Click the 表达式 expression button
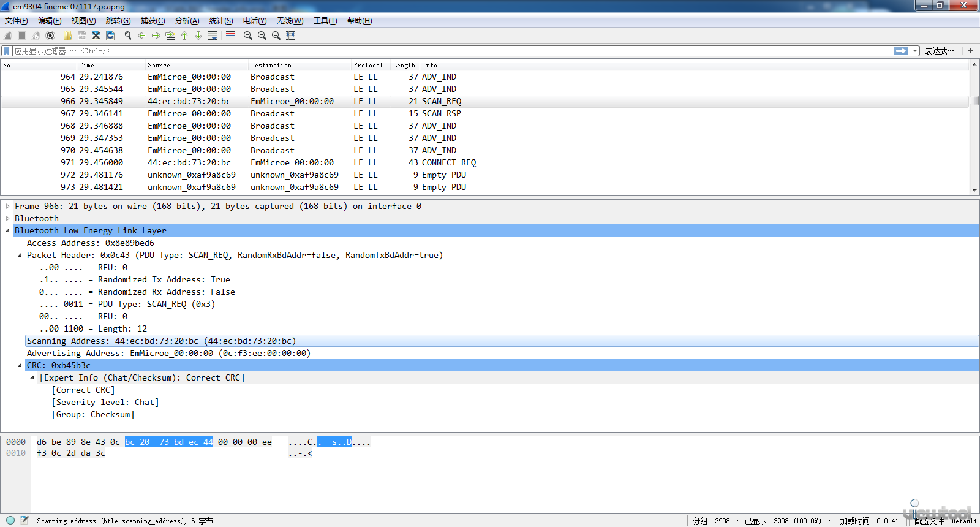The width and height of the screenshot is (980, 527). [x=939, y=51]
